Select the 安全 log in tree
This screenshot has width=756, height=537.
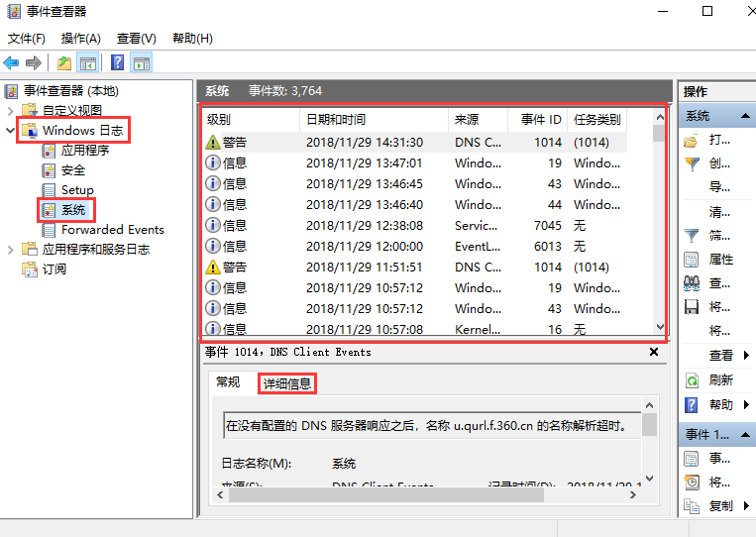73,170
